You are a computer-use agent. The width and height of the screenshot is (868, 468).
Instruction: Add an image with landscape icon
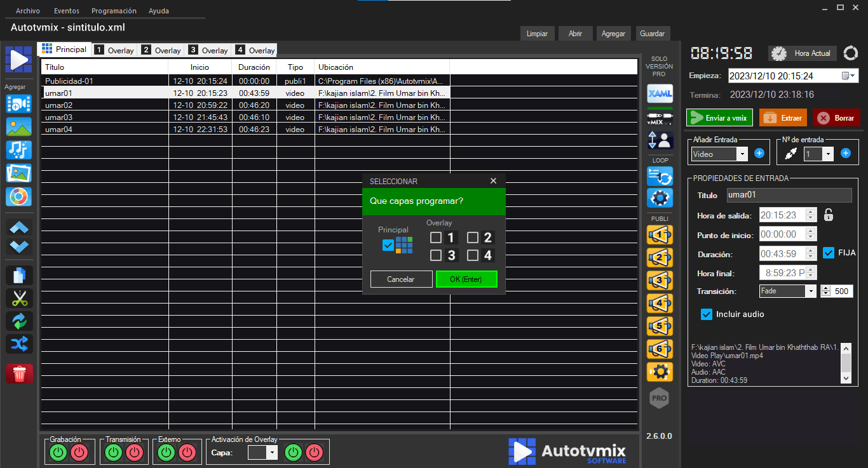pos(18,126)
